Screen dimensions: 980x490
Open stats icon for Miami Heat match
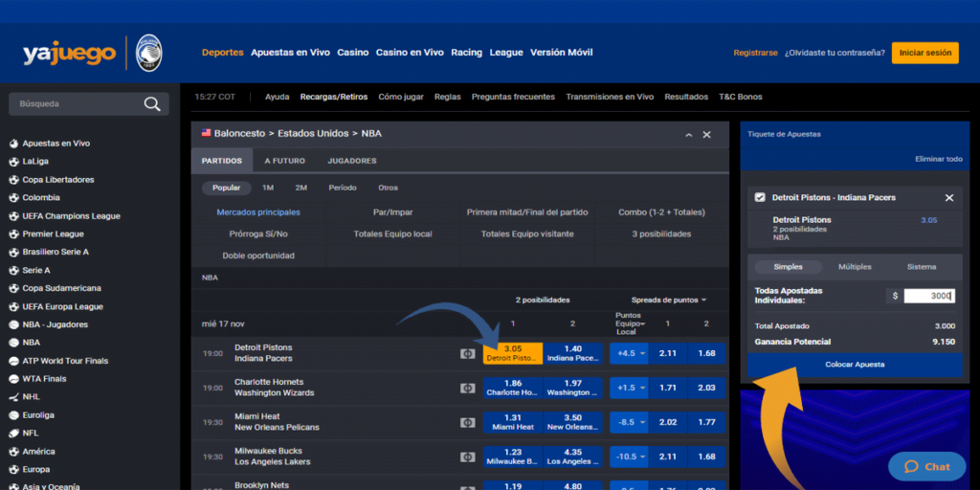pyautogui.click(x=467, y=422)
